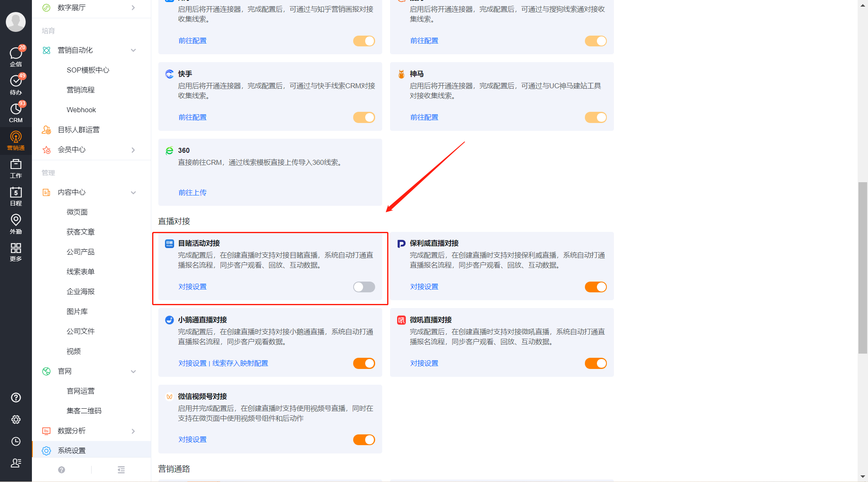Open the 外勤 location icon
The height and width of the screenshot is (482, 868).
point(16,224)
